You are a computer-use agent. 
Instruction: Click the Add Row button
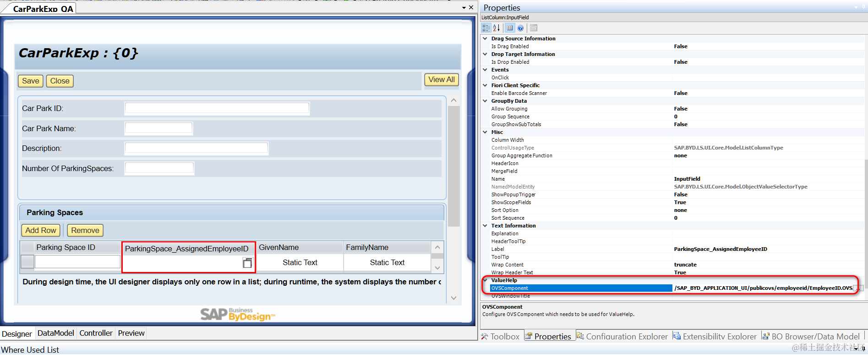click(41, 230)
